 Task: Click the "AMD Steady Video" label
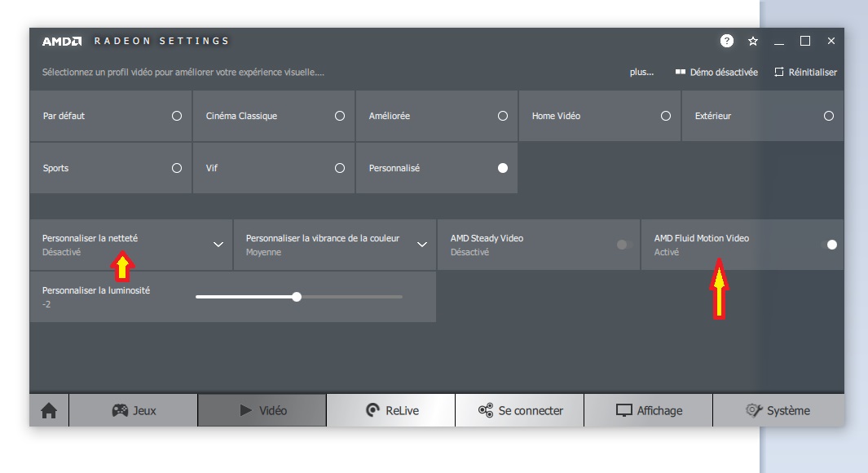point(487,238)
